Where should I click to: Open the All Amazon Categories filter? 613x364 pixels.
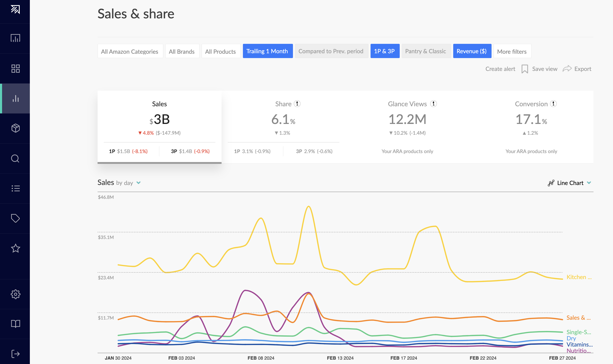(130, 51)
